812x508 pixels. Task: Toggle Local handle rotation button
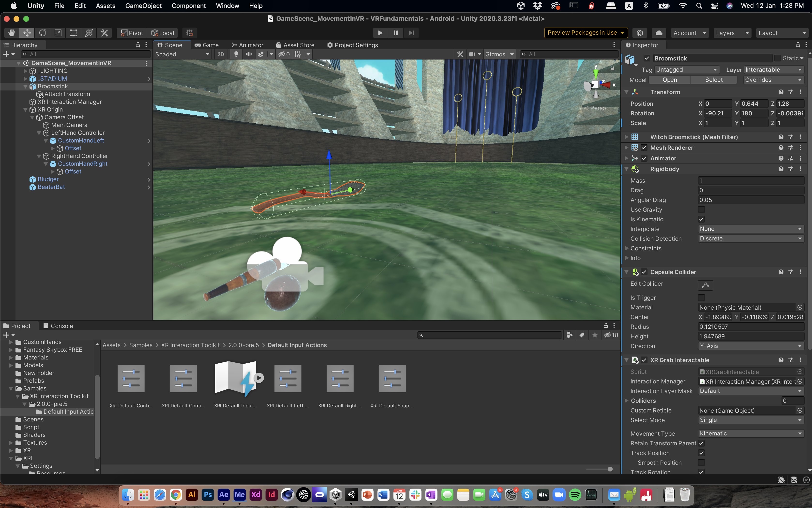(163, 33)
